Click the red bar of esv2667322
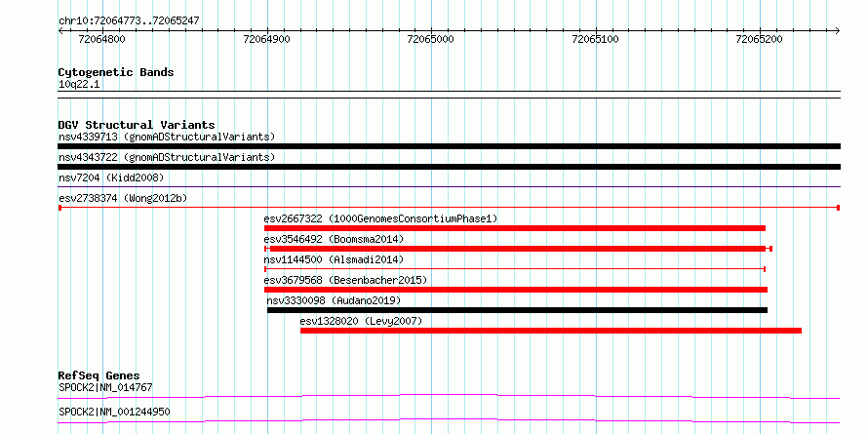The height and width of the screenshot is (434, 868). (515, 228)
